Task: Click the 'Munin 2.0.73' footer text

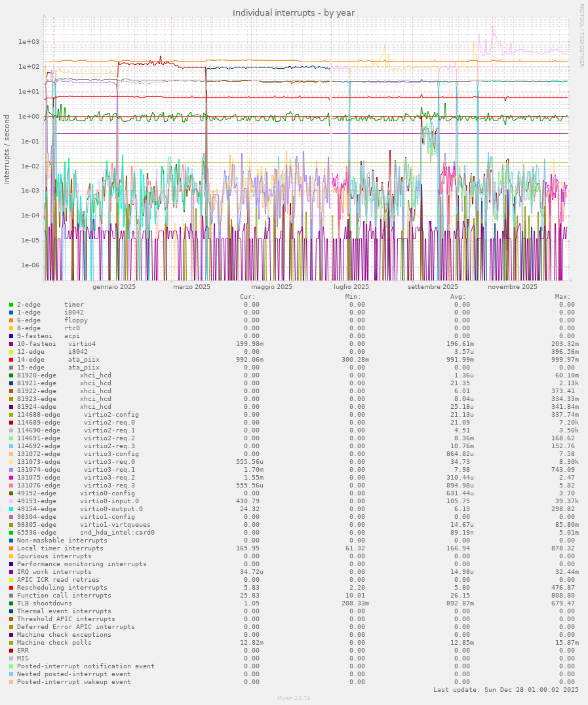Action: [294, 698]
